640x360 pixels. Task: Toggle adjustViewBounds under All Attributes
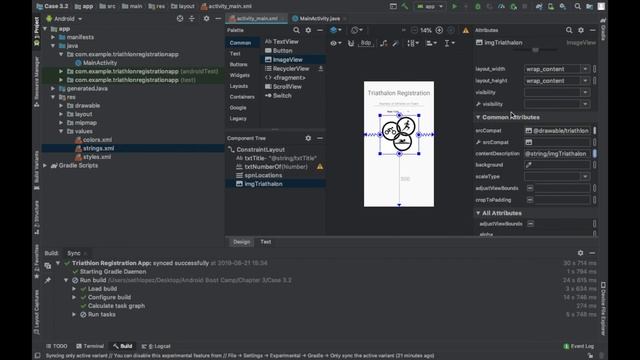[x=531, y=224]
